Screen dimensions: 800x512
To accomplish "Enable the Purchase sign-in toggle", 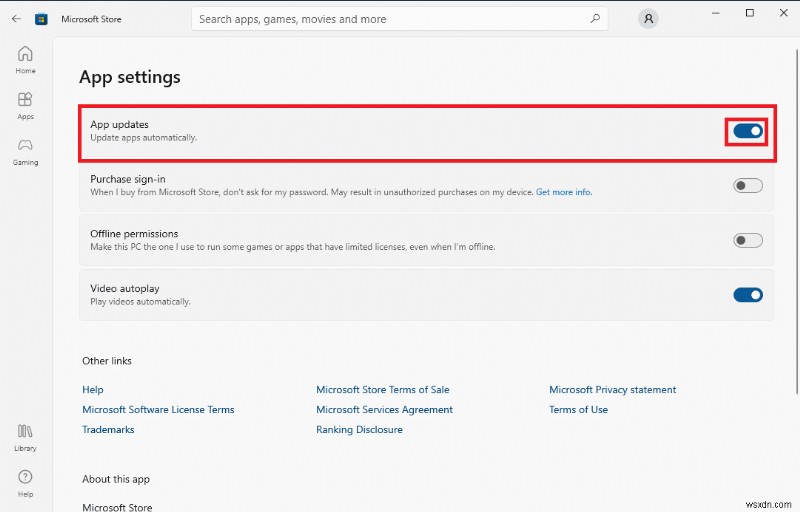I will 748,185.
